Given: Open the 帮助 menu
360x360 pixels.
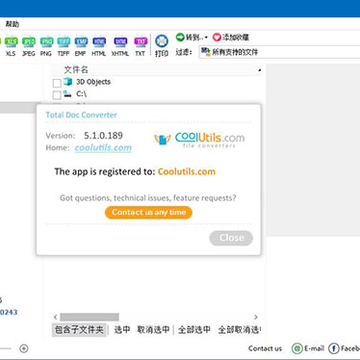Looking at the screenshot, I should pyautogui.click(x=12, y=24).
